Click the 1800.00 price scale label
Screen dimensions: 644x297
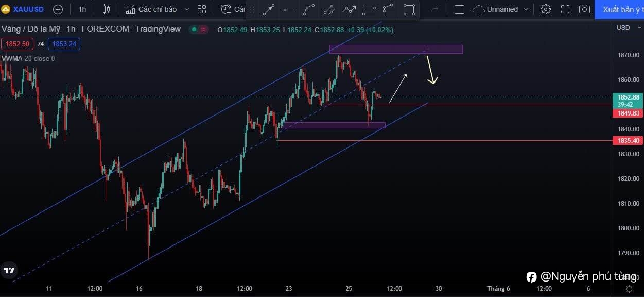click(629, 228)
